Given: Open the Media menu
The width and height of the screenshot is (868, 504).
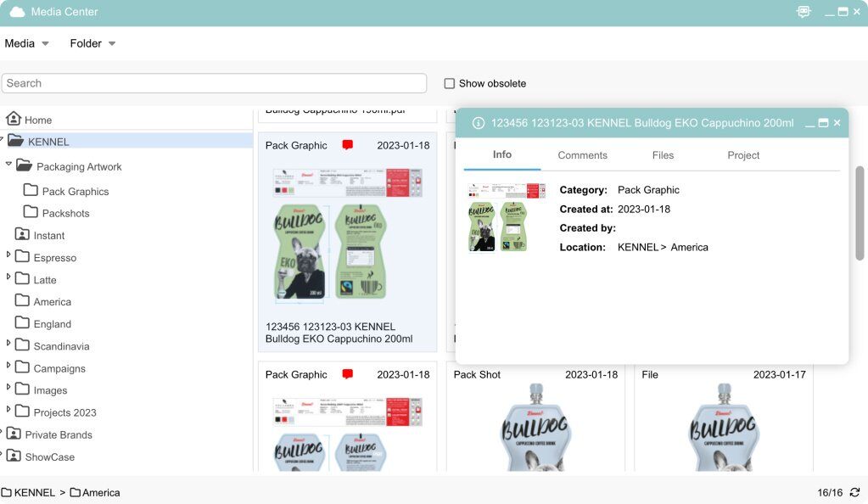Looking at the screenshot, I should click(20, 43).
